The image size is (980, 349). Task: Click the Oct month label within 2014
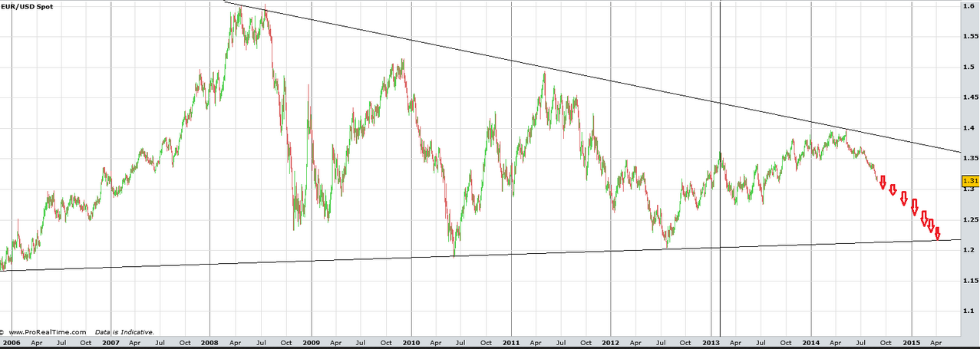pyautogui.click(x=886, y=342)
